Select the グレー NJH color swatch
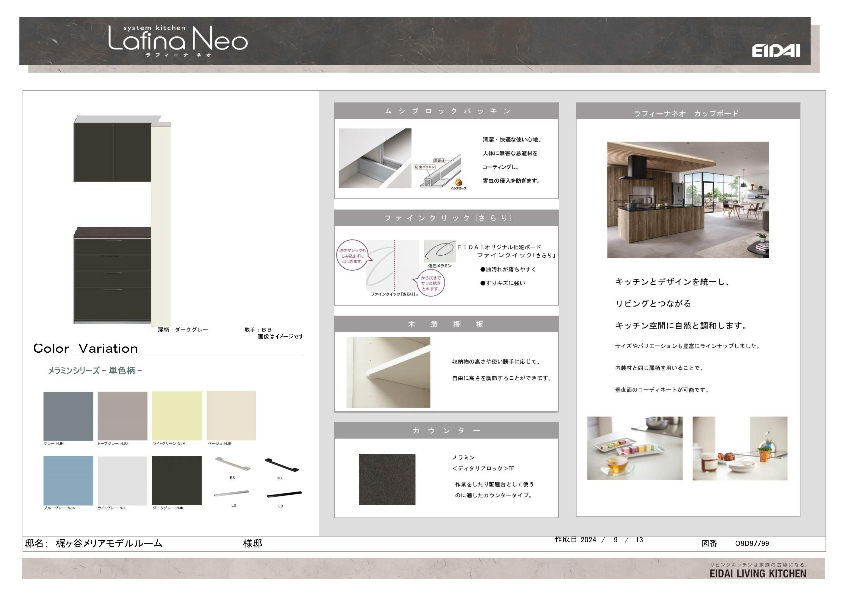This screenshot has width=868, height=614. click(x=69, y=416)
